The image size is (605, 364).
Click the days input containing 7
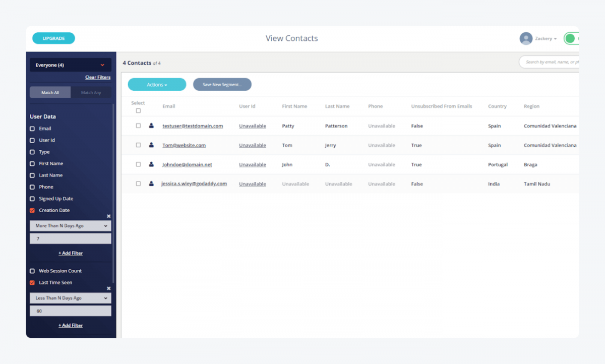point(71,239)
